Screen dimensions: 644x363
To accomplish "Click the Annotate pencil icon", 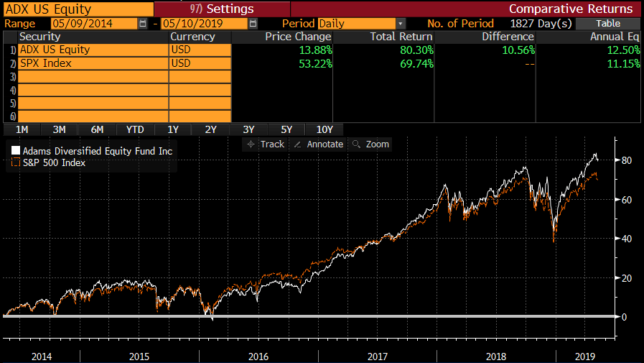I will [298, 144].
